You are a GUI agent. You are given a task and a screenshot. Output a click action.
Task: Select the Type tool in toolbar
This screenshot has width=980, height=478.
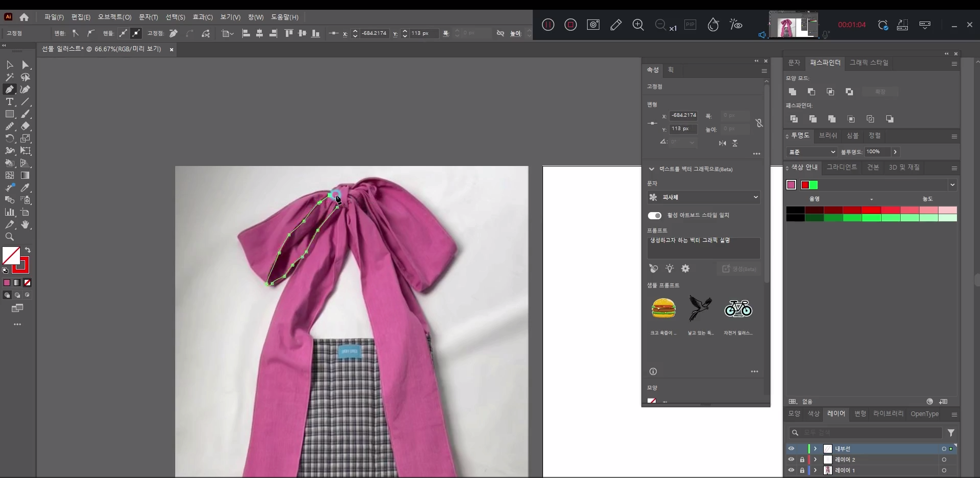coord(9,101)
